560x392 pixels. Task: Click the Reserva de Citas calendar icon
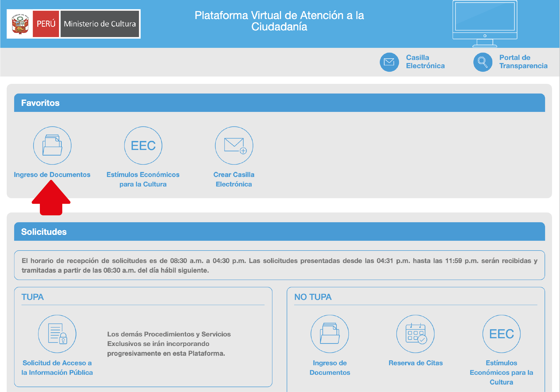click(x=416, y=334)
